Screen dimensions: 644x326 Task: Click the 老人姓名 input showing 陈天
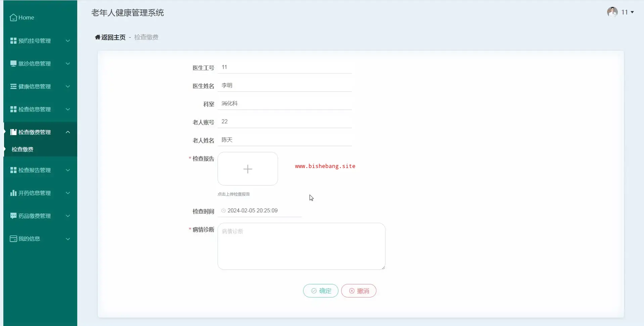pos(285,140)
